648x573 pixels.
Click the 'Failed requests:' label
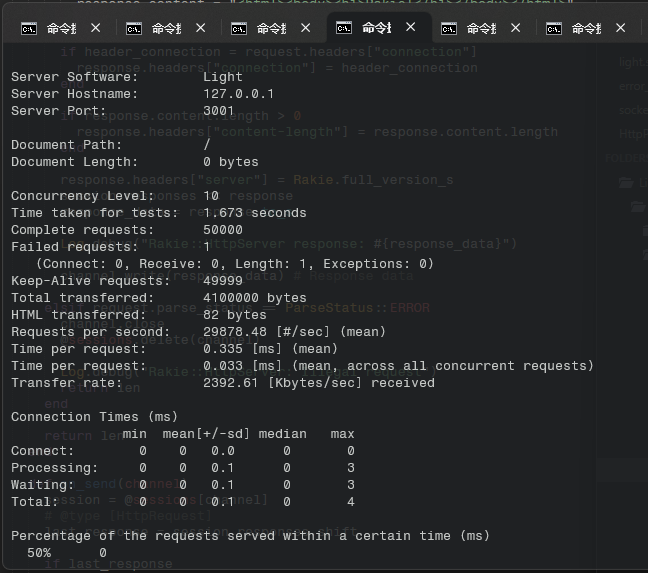tap(74, 247)
